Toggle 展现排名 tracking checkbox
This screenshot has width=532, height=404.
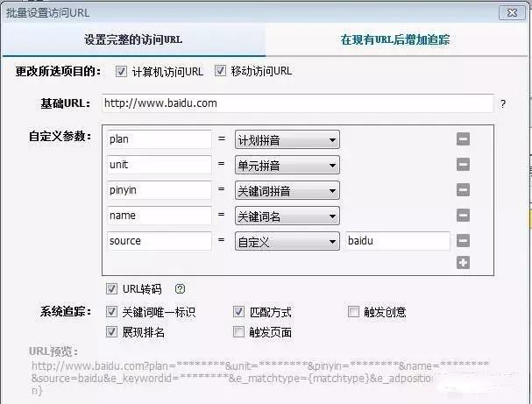(x=111, y=331)
